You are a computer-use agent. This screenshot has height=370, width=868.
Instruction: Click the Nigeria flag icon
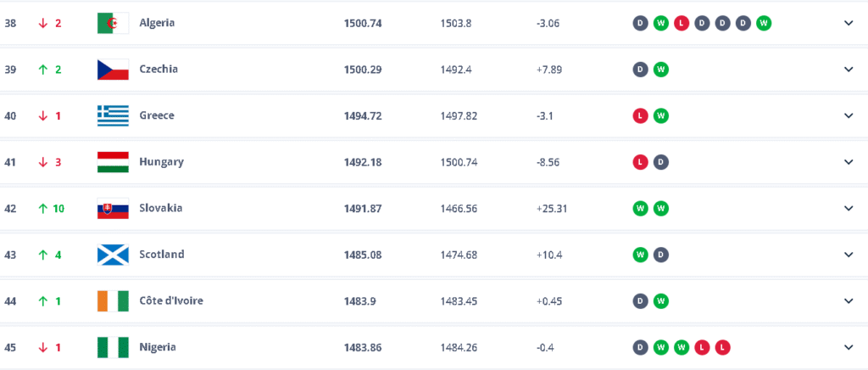coord(113,347)
